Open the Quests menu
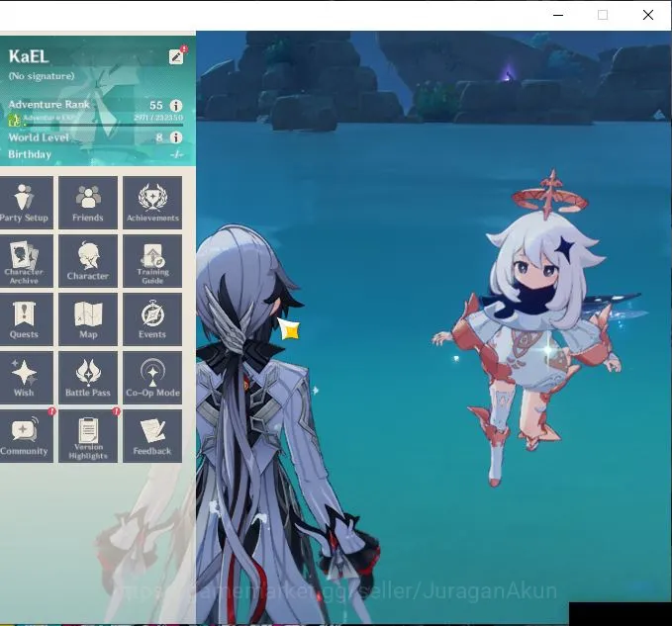 (26, 319)
